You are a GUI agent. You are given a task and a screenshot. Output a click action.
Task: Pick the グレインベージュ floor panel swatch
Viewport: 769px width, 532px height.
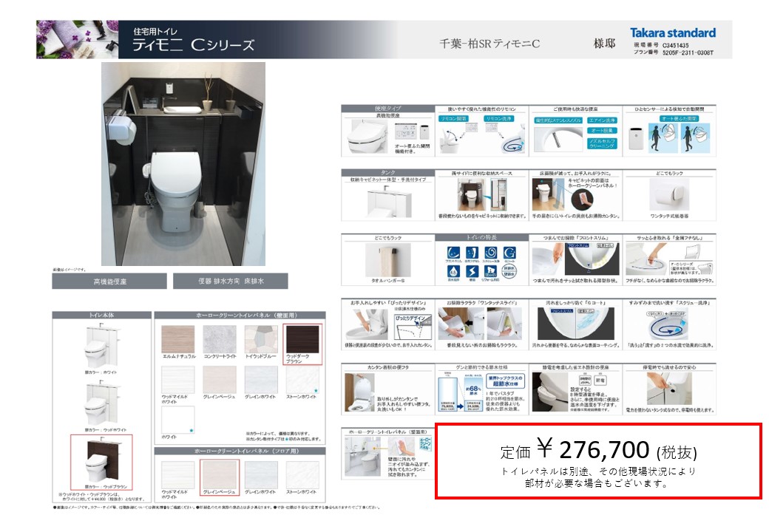[x=220, y=477]
